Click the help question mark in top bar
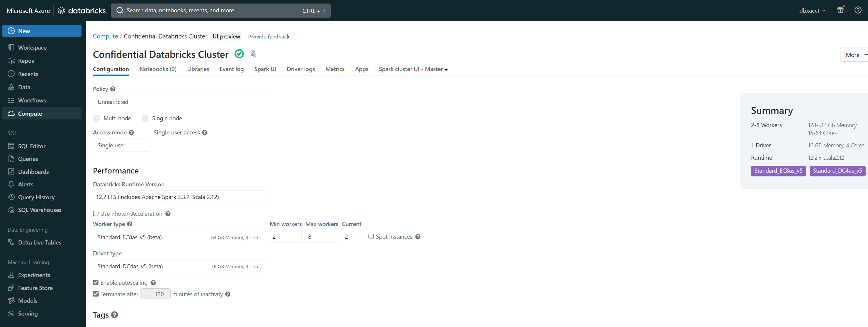This screenshot has width=868, height=327. click(x=857, y=10)
